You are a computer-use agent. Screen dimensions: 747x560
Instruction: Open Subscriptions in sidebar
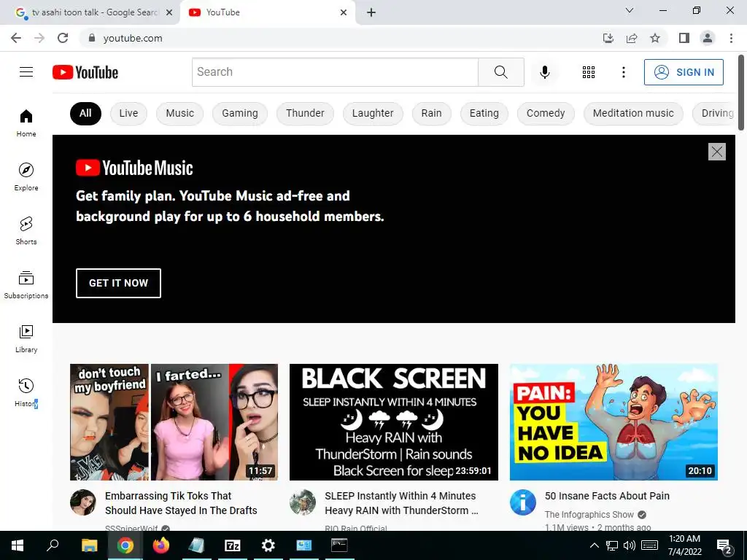click(26, 284)
